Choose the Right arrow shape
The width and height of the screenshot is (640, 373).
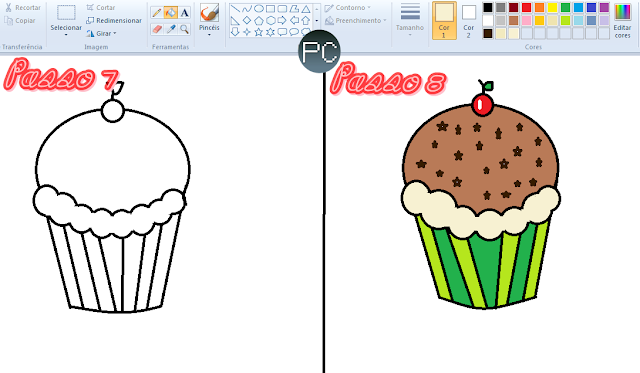(282, 20)
